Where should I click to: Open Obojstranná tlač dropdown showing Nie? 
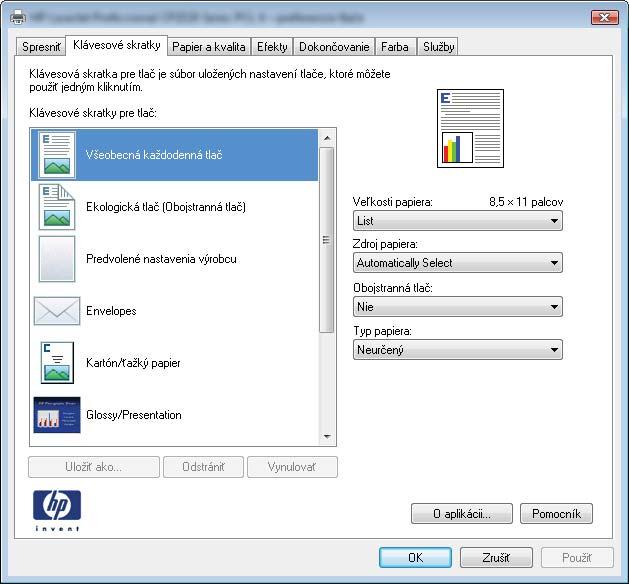(458, 307)
